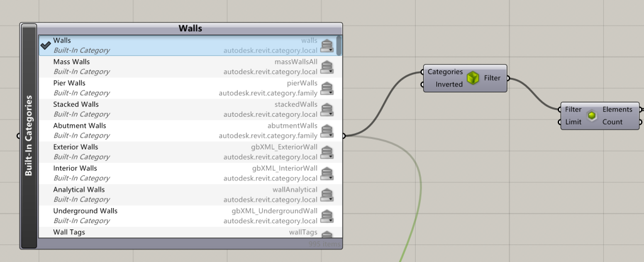Viewport: 644px width, 262px height.
Task: Click the gbXML_ExteriorWall identifier text
Action: 284,147
